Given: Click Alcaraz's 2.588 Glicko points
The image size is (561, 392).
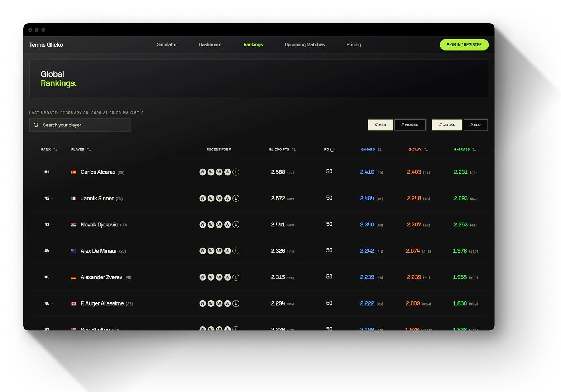Looking at the screenshot, I should point(278,172).
